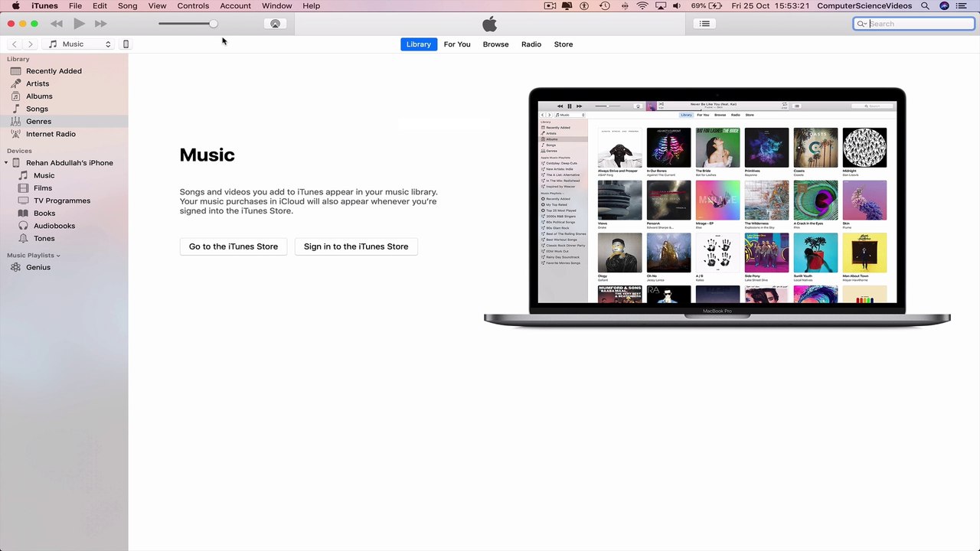Open the AirPlay output icon in iTunes toolbar

click(276, 24)
